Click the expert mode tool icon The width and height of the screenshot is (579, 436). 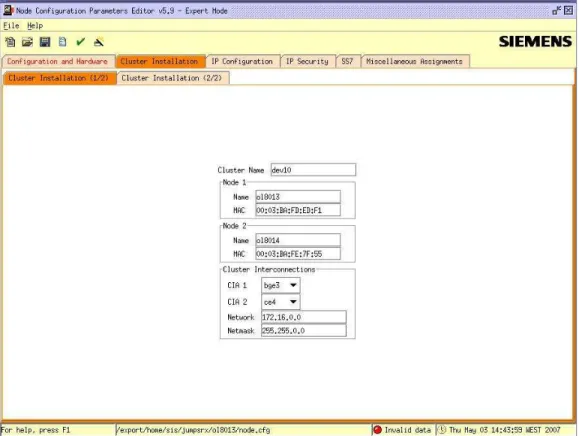pyautogui.click(x=99, y=42)
